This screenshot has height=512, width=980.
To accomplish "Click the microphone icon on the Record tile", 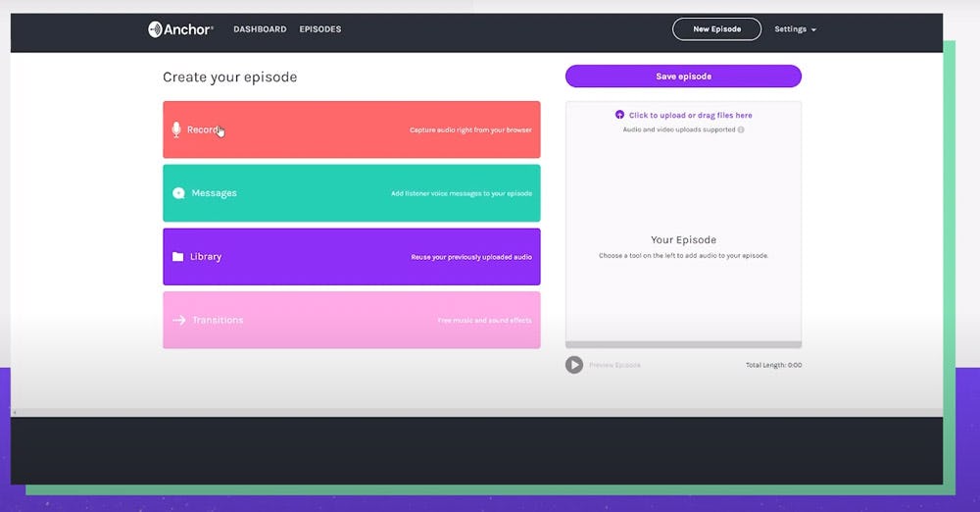I will click(x=176, y=129).
